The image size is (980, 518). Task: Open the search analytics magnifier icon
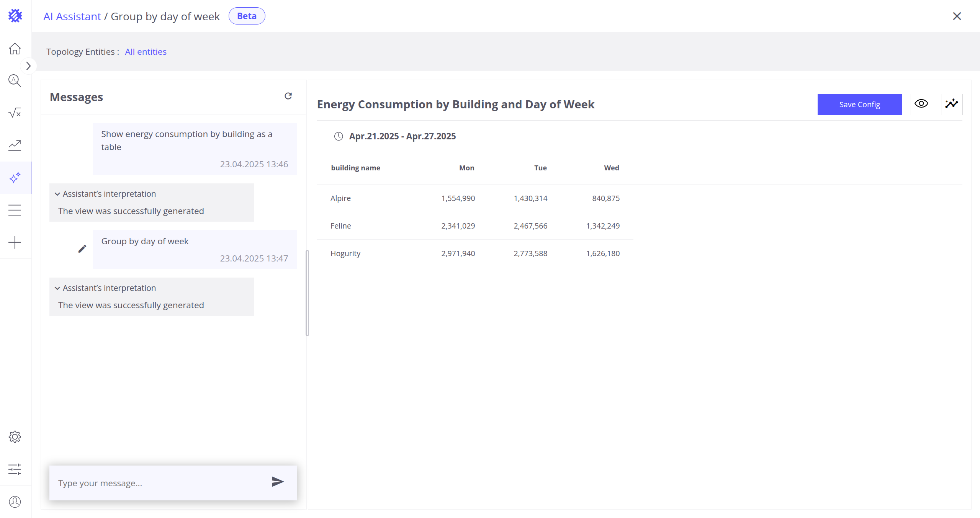(x=15, y=81)
